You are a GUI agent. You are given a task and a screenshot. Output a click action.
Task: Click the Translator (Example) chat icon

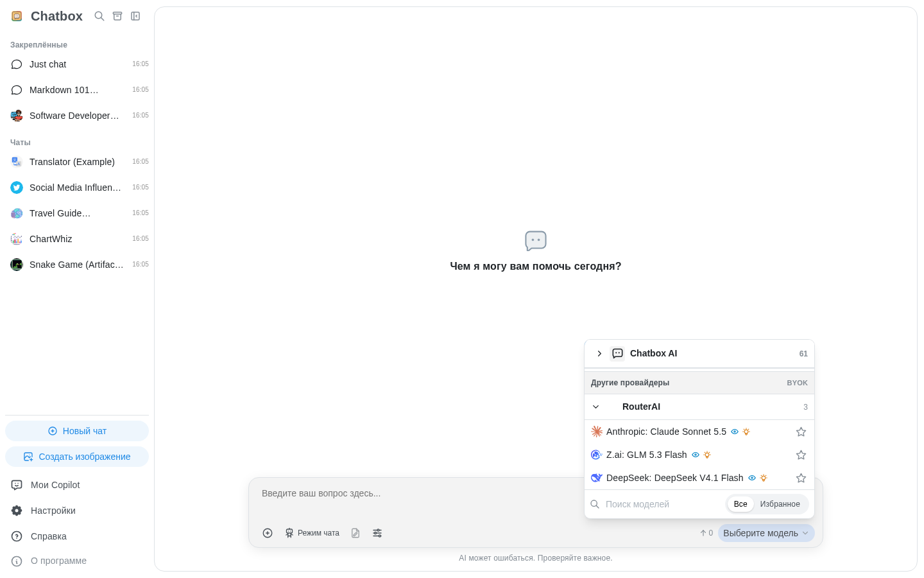[17, 162]
